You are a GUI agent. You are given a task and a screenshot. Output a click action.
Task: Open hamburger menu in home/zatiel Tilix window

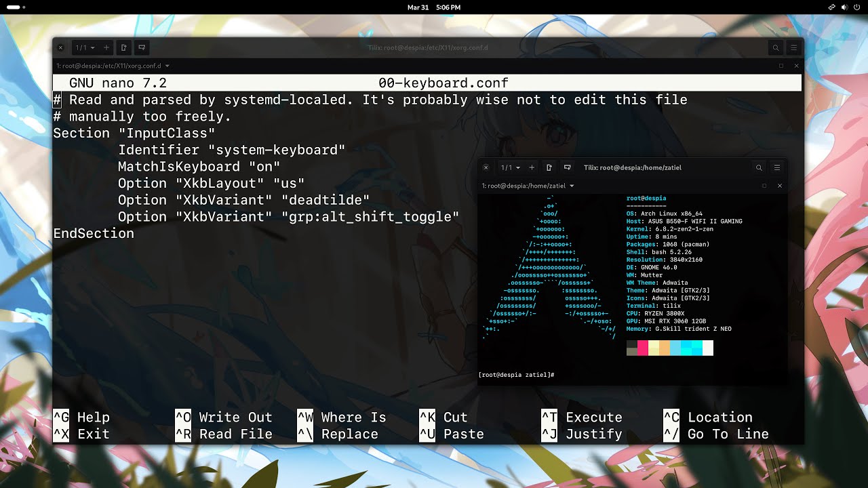click(777, 167)
